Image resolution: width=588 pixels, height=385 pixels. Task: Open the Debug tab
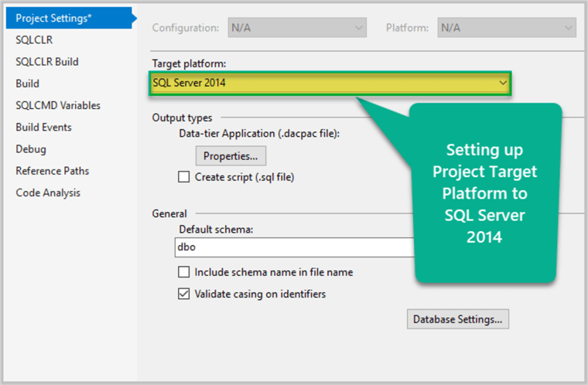click(31, 149)
